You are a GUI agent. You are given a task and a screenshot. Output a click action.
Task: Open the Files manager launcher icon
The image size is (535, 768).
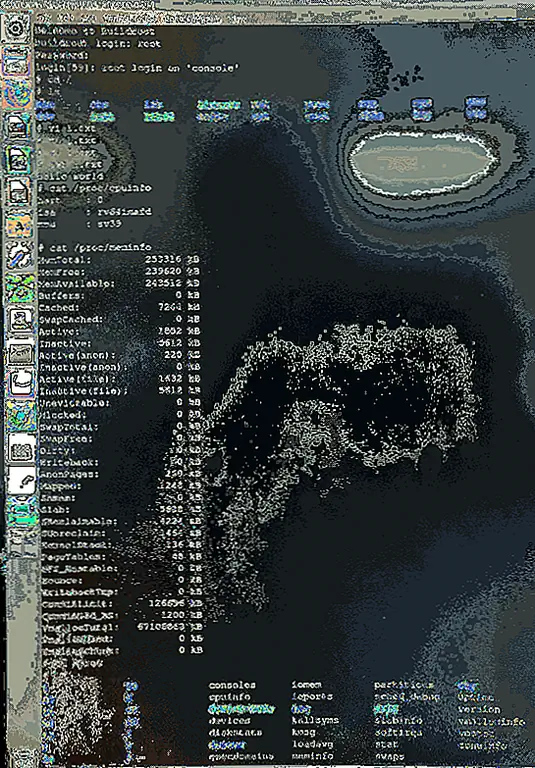pos(18,61)
